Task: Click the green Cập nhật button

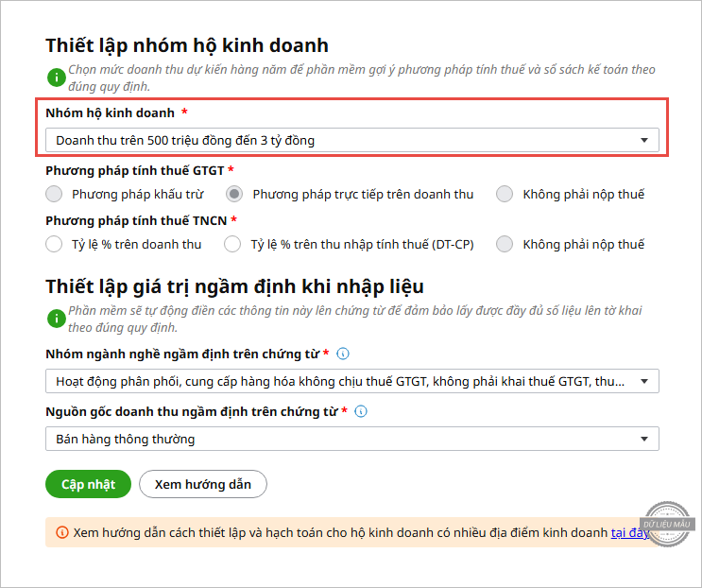Action: [88, 484]
